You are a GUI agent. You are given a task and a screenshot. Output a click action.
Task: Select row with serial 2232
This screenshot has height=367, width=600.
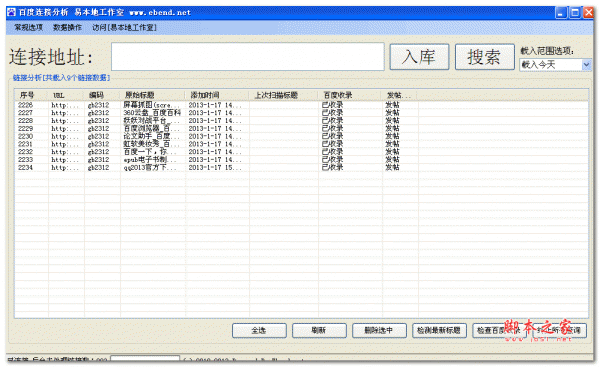pyautogui.click(x=301, y=152)
